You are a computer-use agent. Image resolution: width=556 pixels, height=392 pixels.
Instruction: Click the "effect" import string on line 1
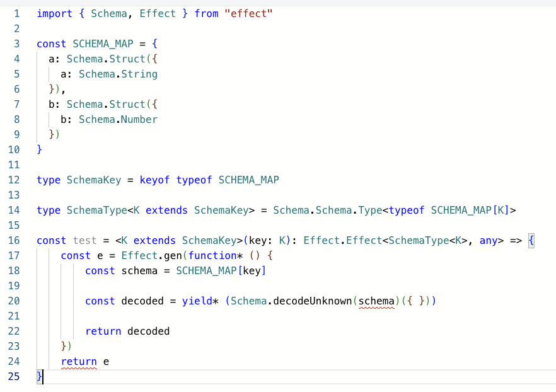point(248,13)
